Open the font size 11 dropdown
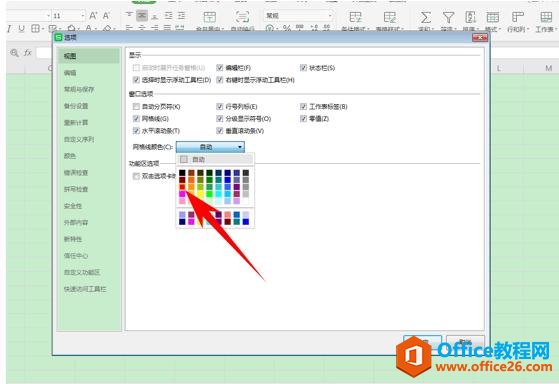 point(83,16)
